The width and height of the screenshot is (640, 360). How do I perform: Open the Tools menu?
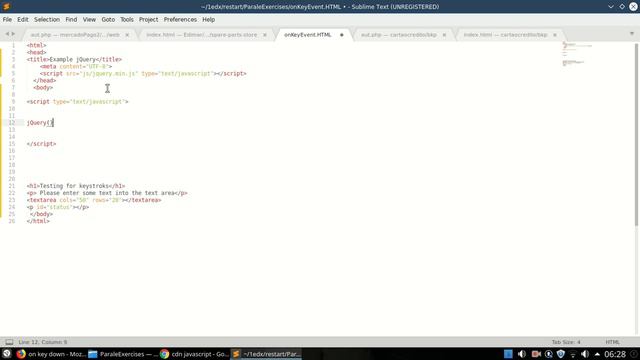click(127, 20)
